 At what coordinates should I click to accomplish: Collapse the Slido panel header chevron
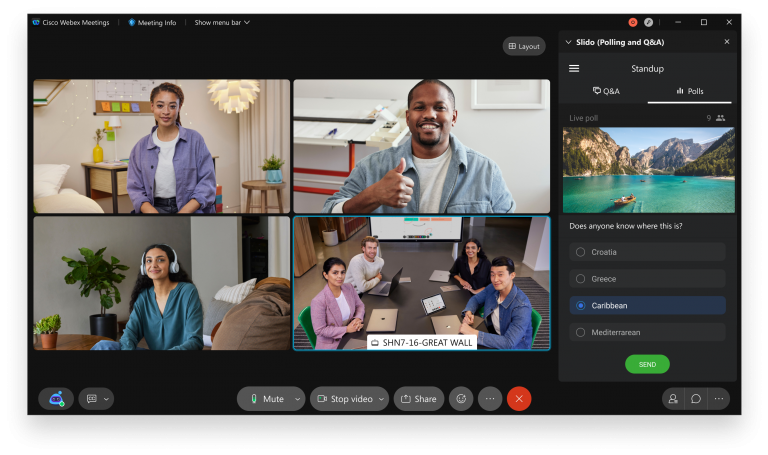pos(569,42)
